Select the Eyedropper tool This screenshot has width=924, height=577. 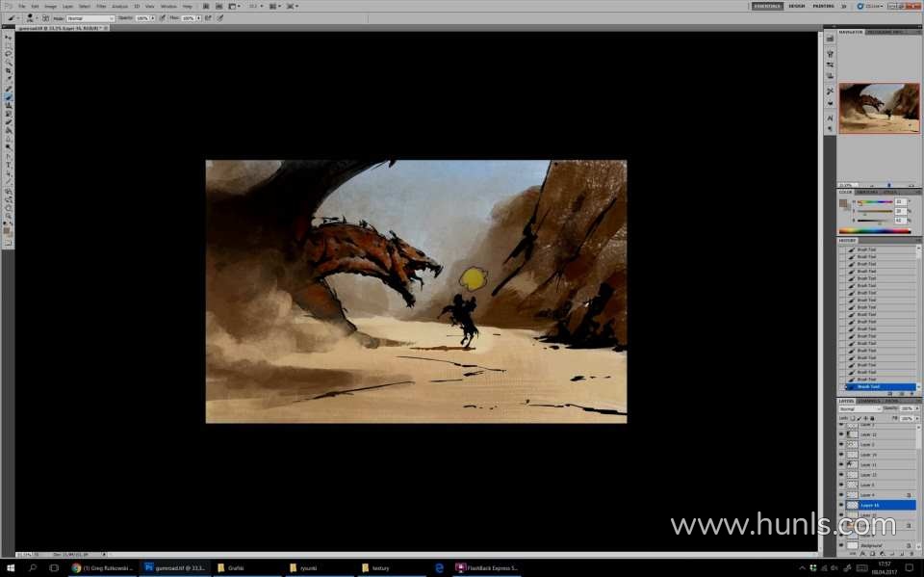9,79
